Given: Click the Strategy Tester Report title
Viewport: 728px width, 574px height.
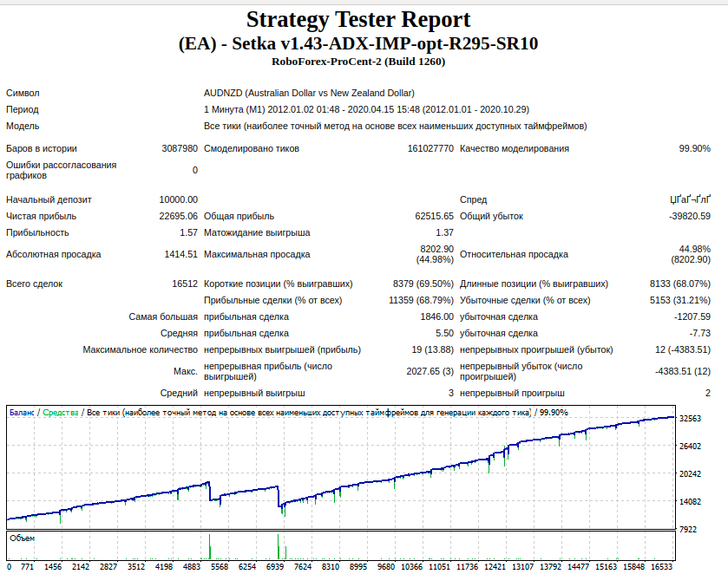Looking at the screenshot, I should pyautogui.click(x=358, y=19).
